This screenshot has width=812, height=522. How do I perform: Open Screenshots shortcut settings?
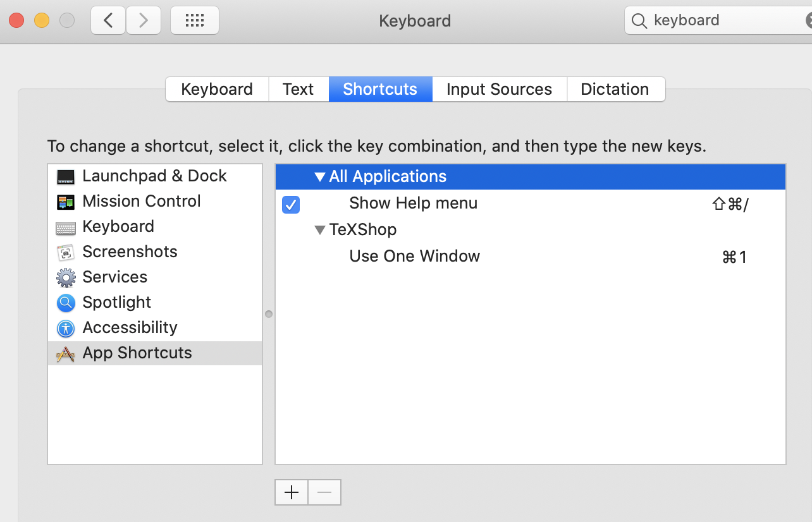pyautogui.click(x=129, y=252)
